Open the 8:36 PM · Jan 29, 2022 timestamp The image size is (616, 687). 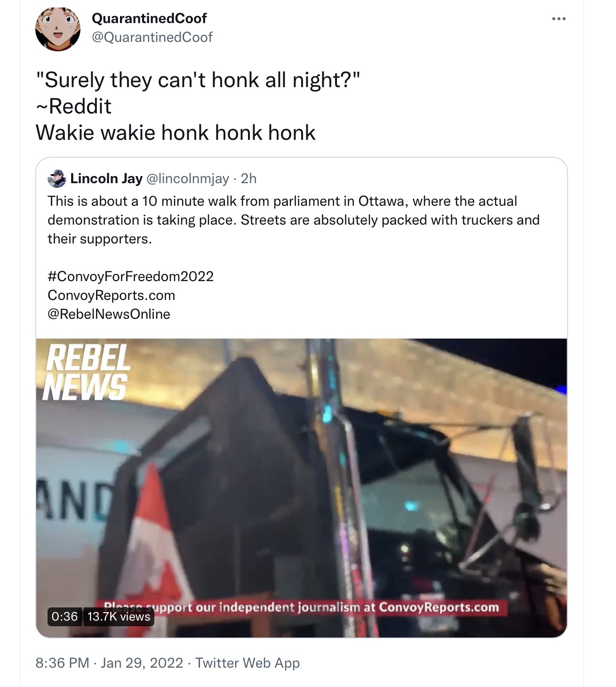[x=109, y=663]
